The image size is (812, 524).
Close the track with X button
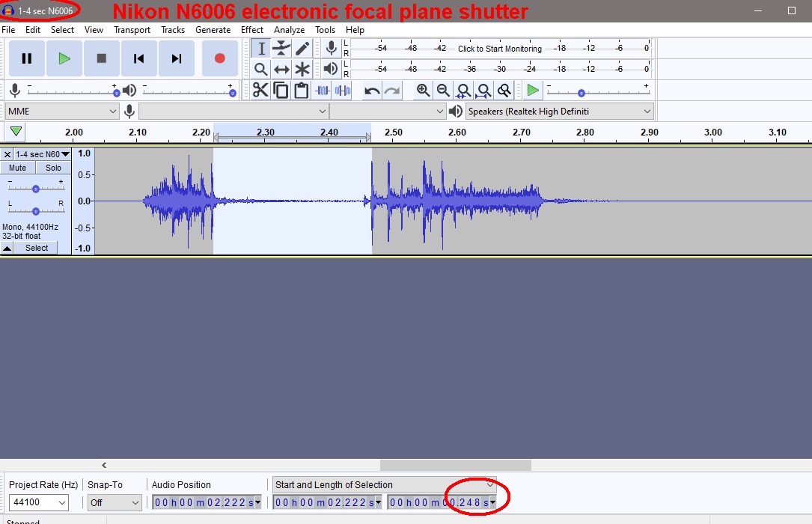tap(7, 154)
